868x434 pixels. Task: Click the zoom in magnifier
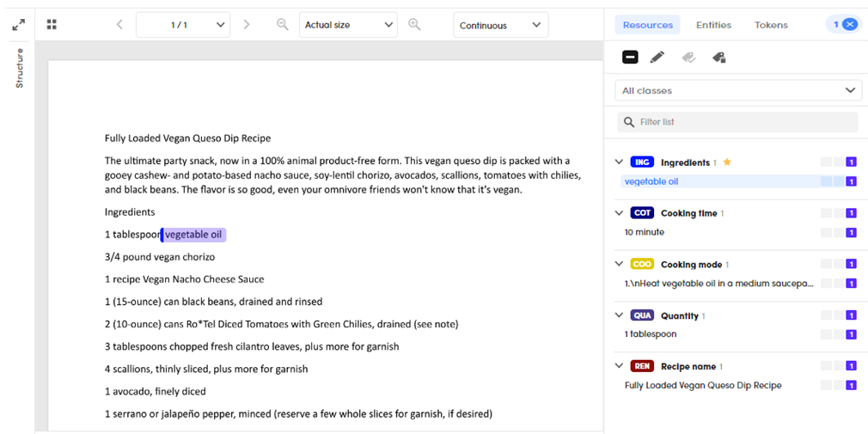point(414,25)
